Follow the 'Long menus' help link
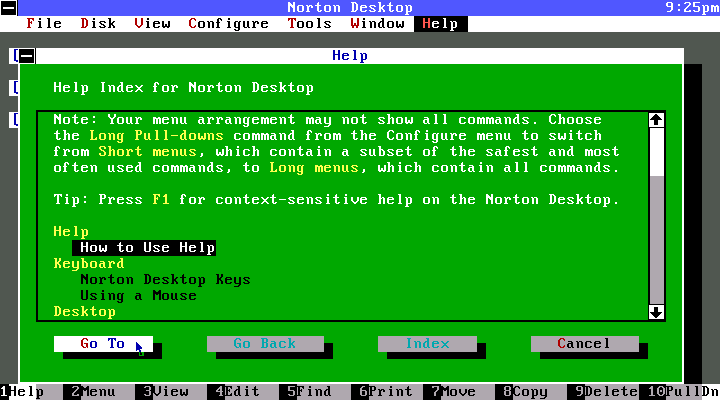Screen dimensions: 720x400 tap(314, 168)
